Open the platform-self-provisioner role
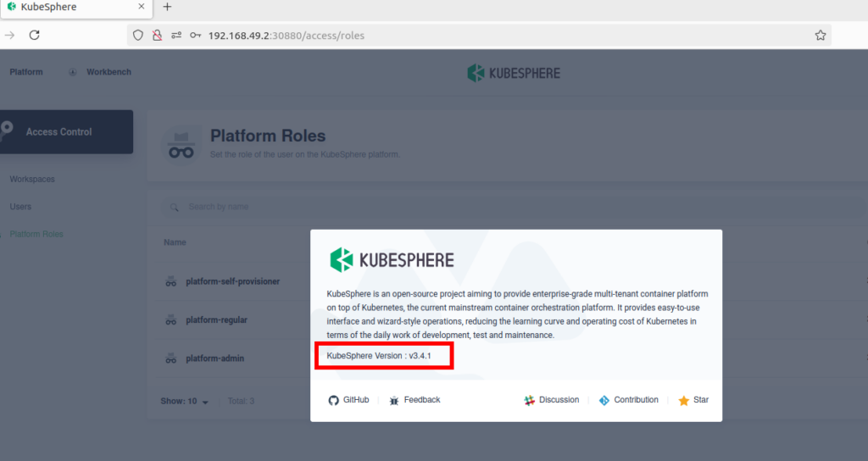This screenshot has width=868, height=461. (x=232, y=281)
